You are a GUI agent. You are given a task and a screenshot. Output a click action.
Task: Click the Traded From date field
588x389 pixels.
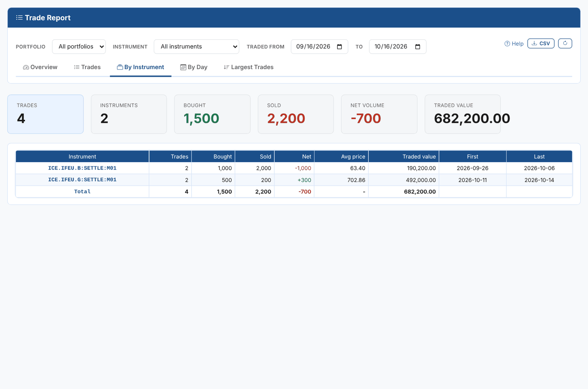pyautogui.click(x=319, y=47)
